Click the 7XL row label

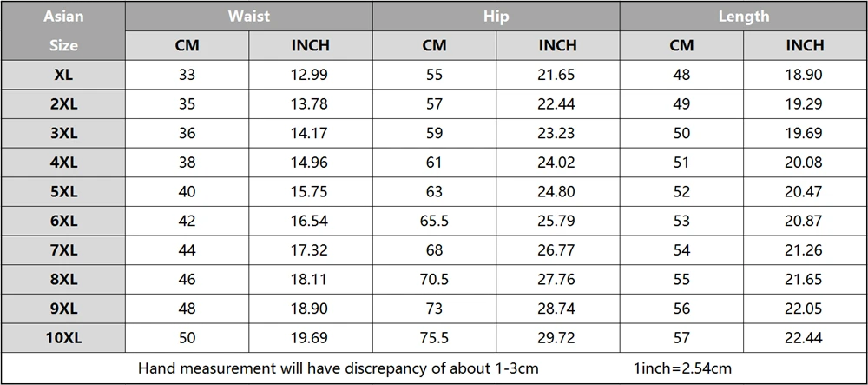pyautogui.click(x=63, y=250)
